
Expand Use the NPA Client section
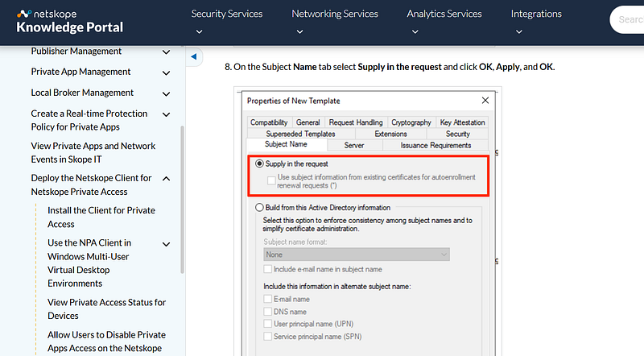tap(167, 244)
